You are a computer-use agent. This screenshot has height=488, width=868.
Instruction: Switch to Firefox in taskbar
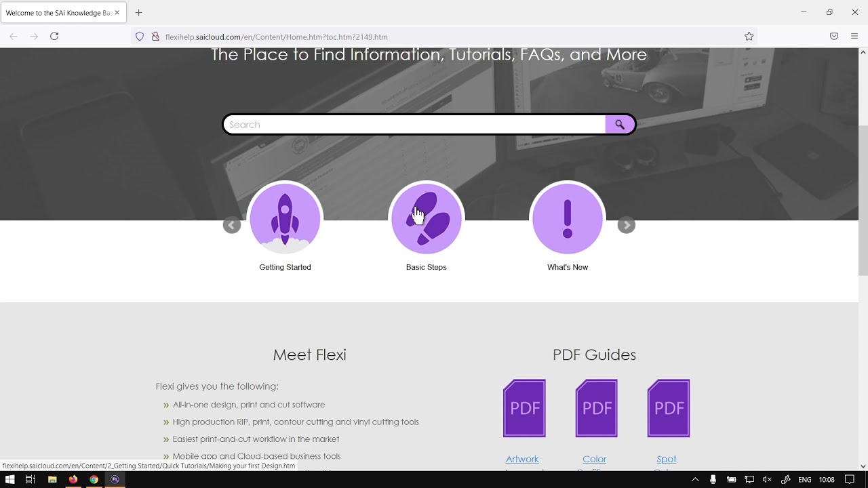(73, 479)
